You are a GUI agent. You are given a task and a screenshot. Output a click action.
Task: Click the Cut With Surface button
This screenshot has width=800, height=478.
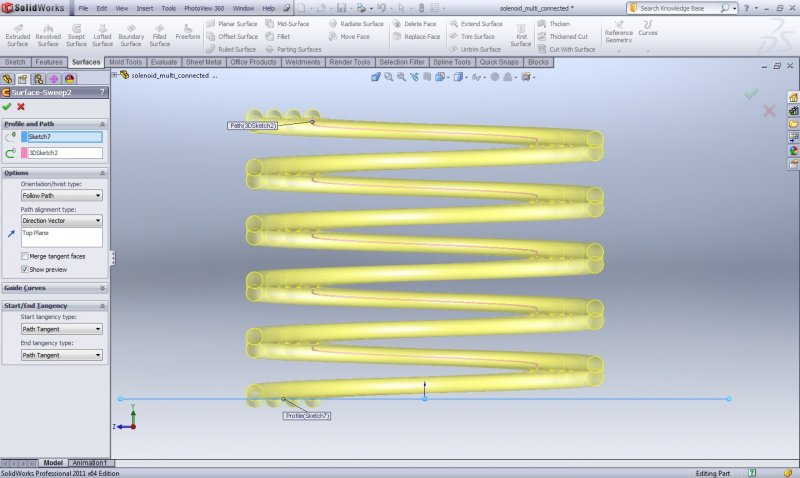pyautogui.click(x=567, y=49)
